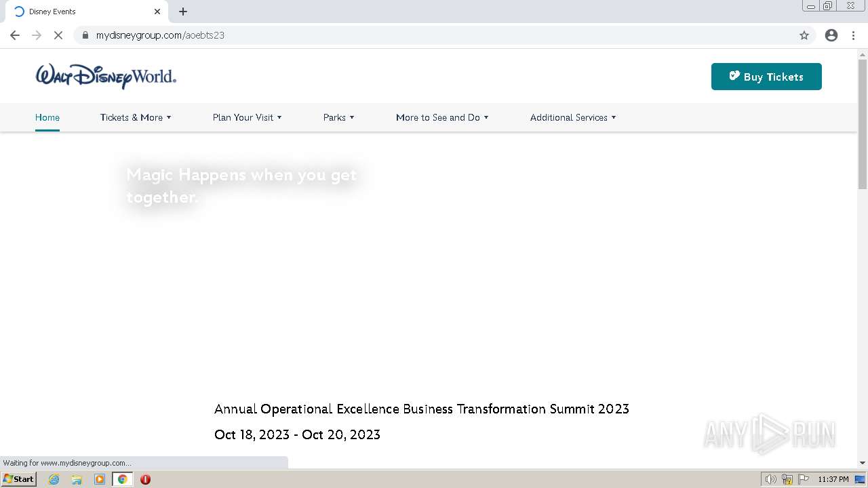Expand the Tickets & More menu

[136, 117]
